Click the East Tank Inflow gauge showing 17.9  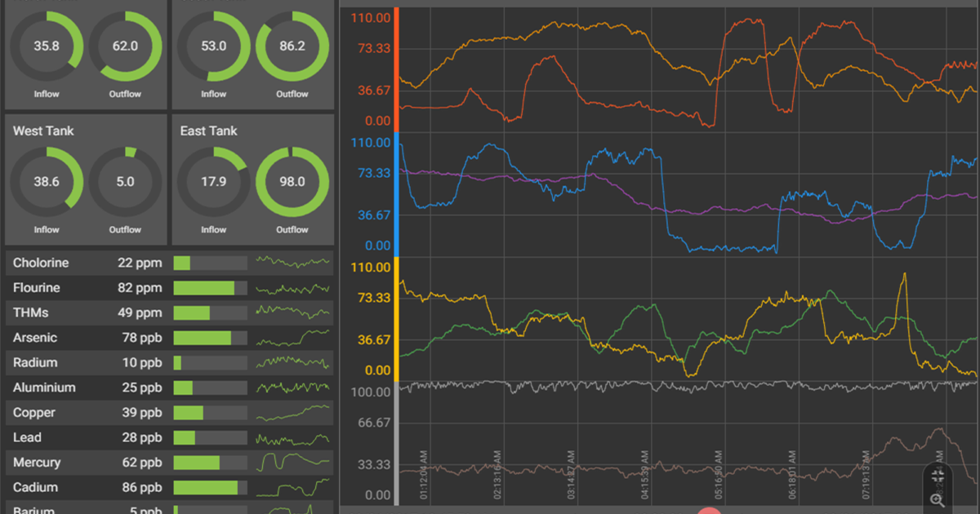click(214, 182)
